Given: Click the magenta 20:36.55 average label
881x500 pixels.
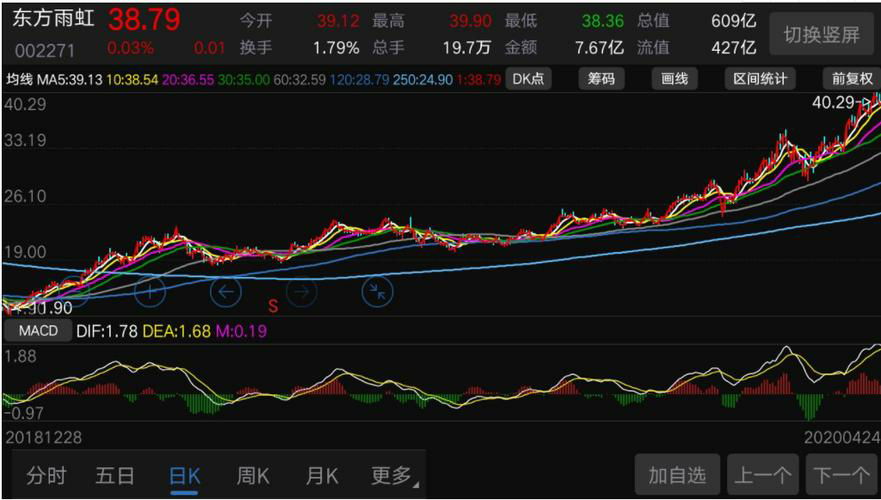Looking at the screenshot, I should click(188, 80).
